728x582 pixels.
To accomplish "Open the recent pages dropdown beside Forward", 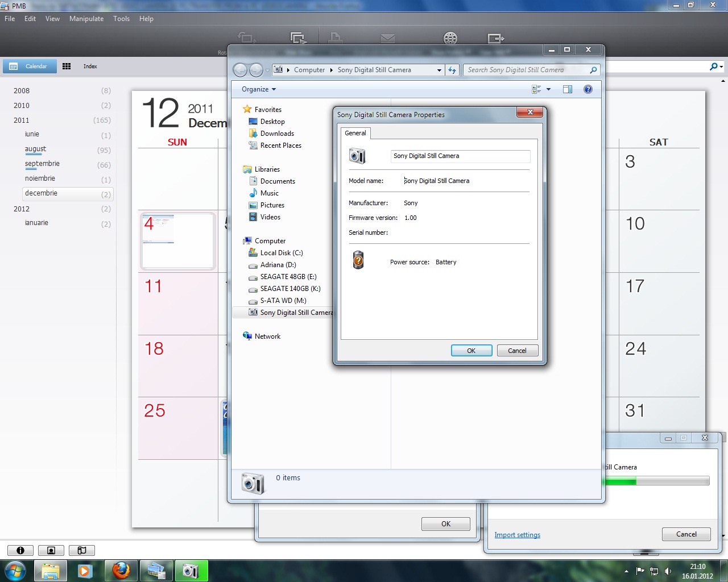I will point(267,70).
